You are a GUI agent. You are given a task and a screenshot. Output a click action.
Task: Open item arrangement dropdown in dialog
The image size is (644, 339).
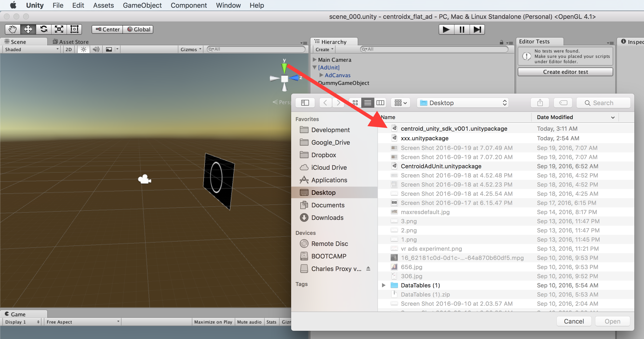click(x=401, y=103)
